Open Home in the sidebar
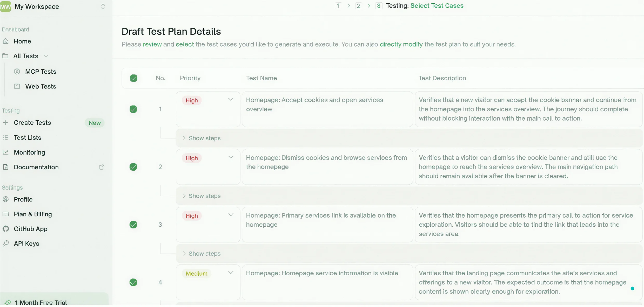644x307 pixels. tap(22, 41)
